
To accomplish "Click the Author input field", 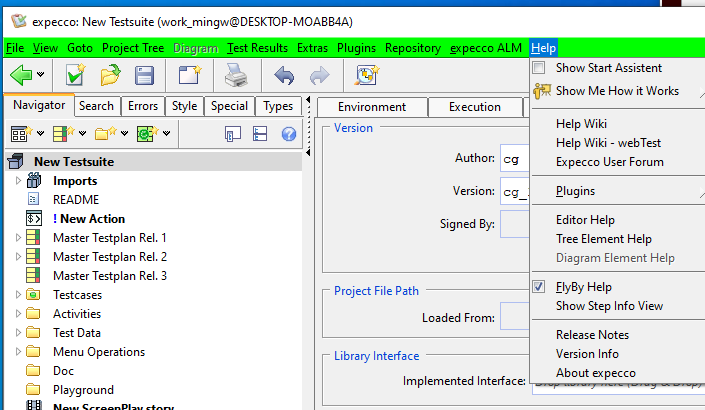I will [514, 158].
